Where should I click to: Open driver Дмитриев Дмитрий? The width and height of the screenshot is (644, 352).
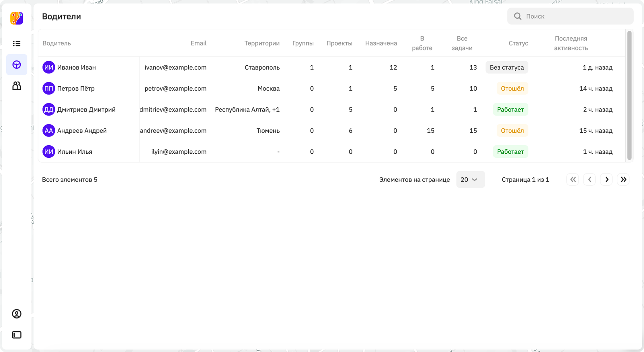point(86,109)
